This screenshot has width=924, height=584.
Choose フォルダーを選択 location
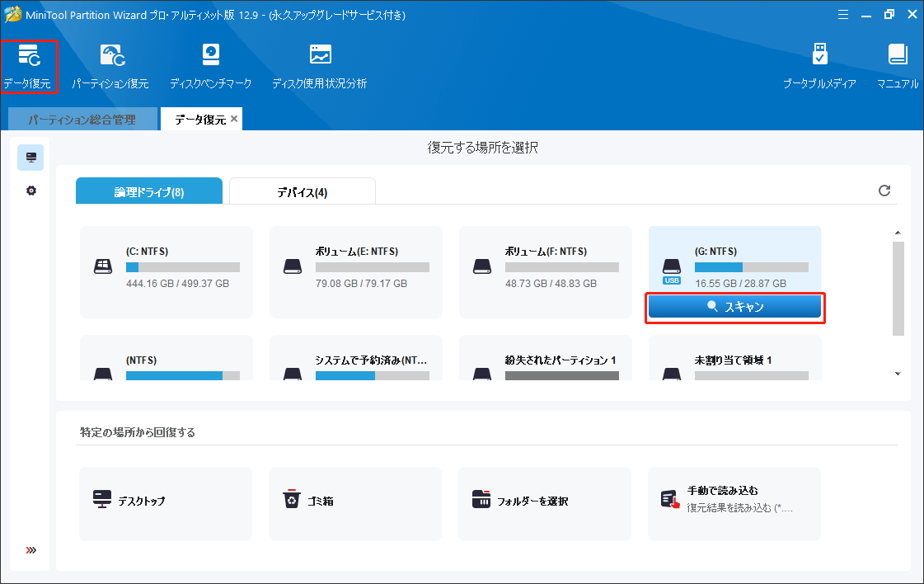point(545,504)
